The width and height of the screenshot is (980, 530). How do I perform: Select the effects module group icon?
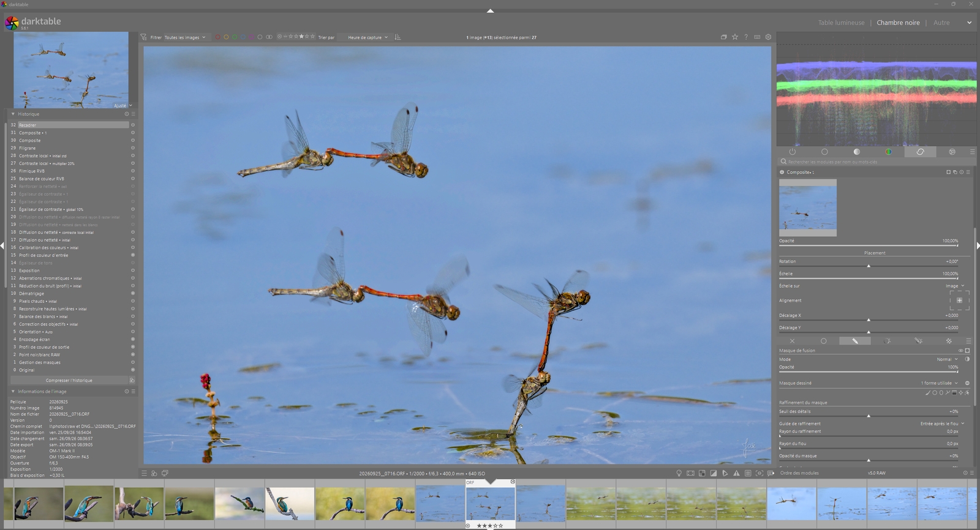[x=952, y=152]
